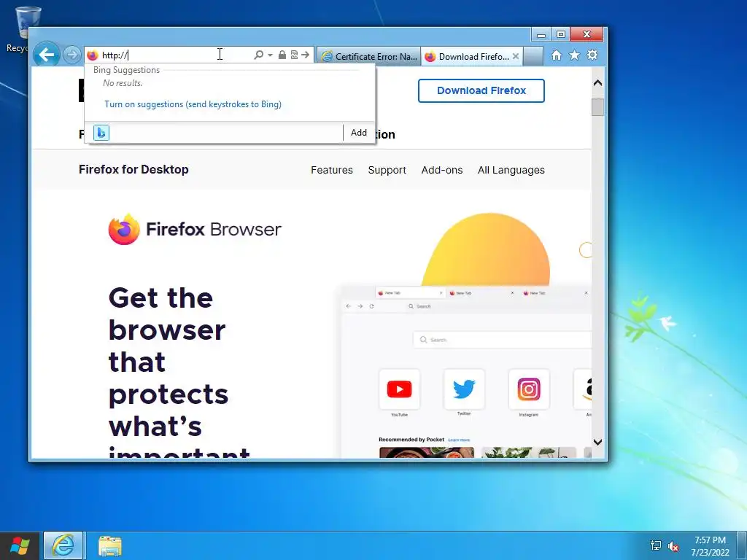Click the restore down window button
This screenshot has width=747, height=560.
click(x=561, y=35)
